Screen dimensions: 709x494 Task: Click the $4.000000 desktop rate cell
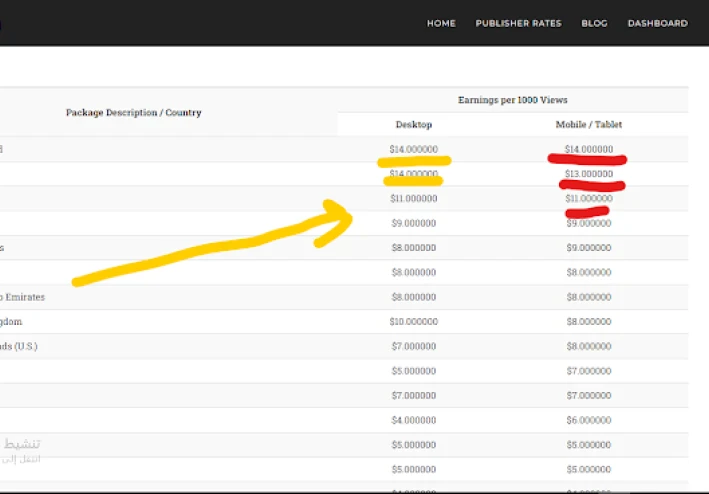pyautogui.click(x=414, y=420)
